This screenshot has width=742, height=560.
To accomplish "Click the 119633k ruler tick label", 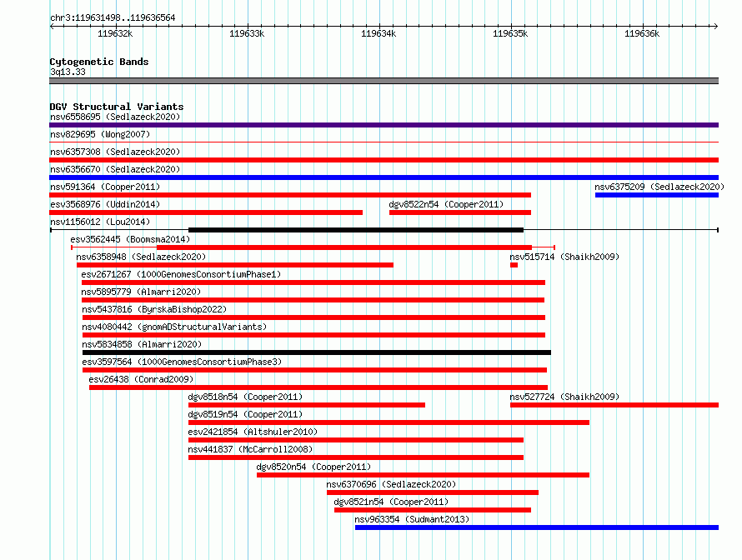I will [247, 33].
